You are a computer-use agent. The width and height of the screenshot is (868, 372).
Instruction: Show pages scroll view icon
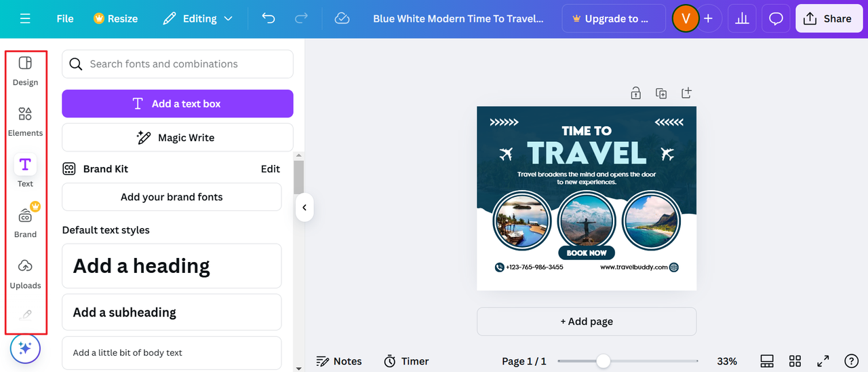(x=767, y=361)
